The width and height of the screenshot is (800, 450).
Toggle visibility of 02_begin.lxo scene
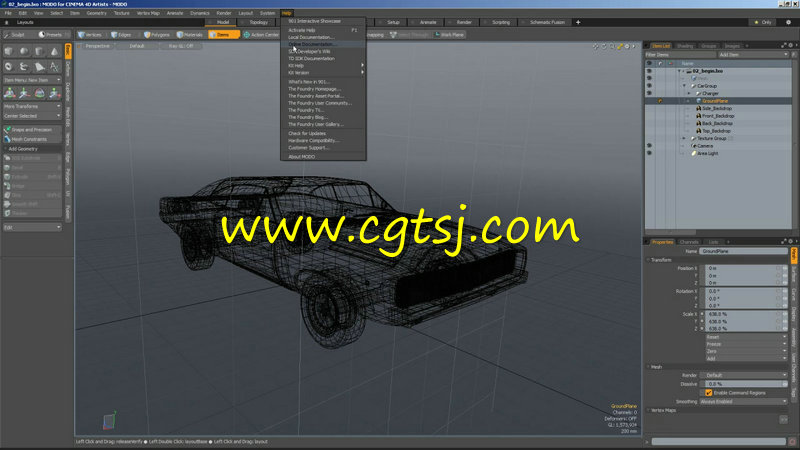(649, 71)
